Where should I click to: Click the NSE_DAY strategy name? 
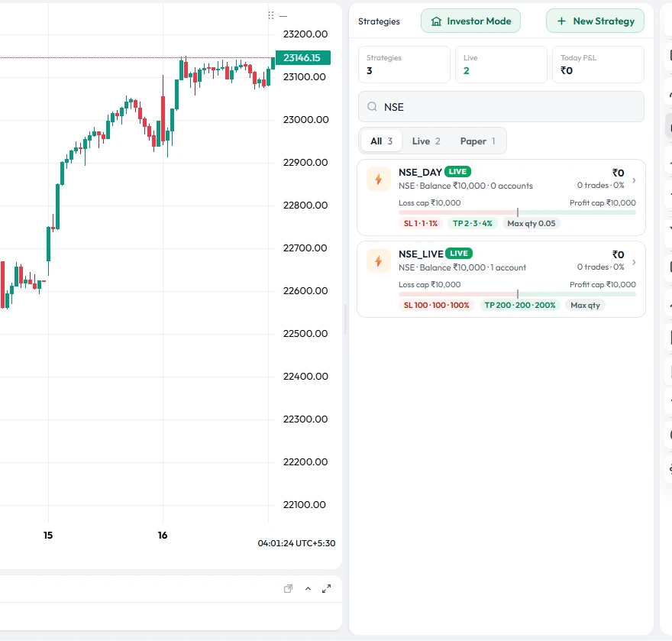(x=420, y=173)
